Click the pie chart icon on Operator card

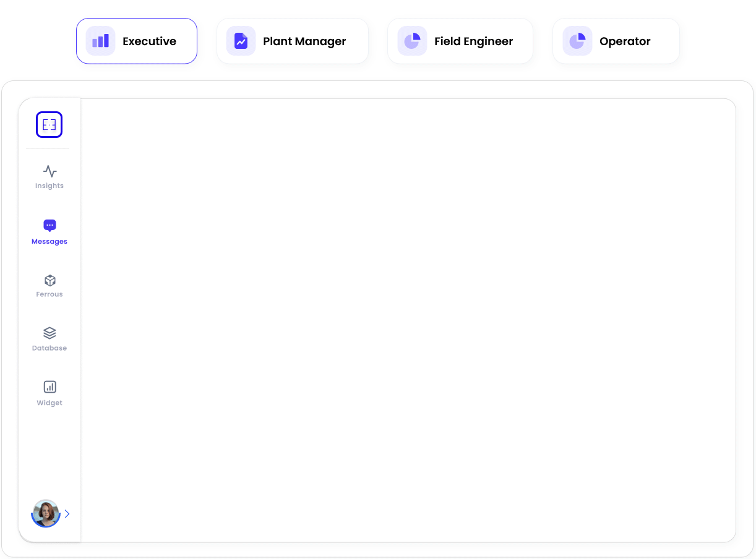coord(577,41)
